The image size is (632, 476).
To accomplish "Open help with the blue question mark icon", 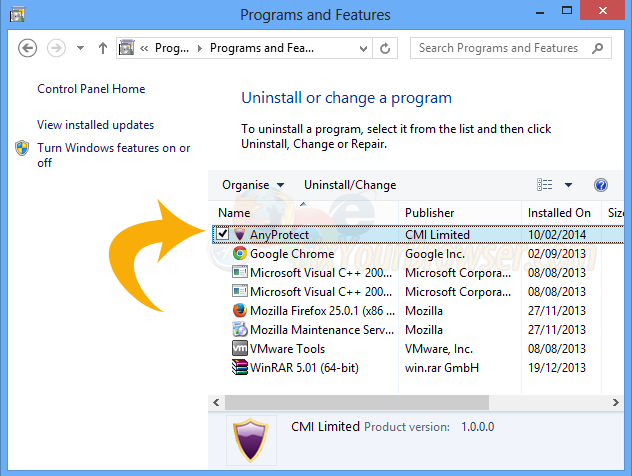I will pyautogui.click(x=601, y=185).
